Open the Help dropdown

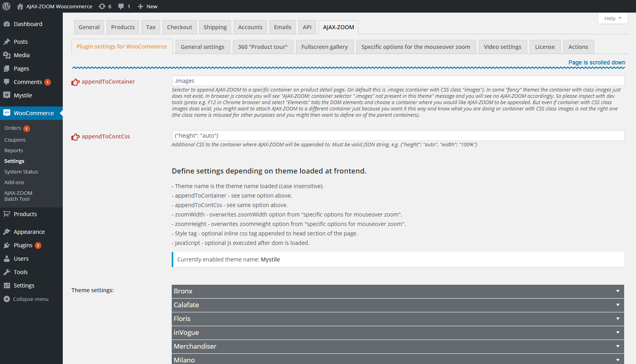pos(613,18)
